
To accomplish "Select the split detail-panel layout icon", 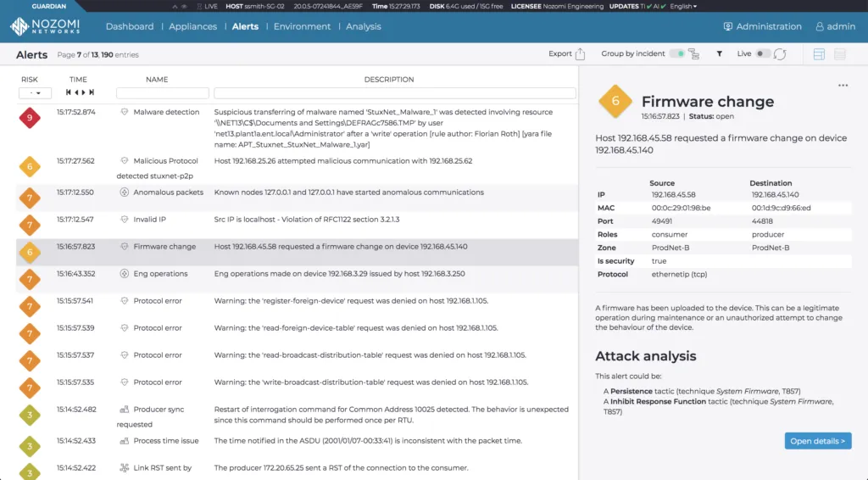I will click(819, 53).
